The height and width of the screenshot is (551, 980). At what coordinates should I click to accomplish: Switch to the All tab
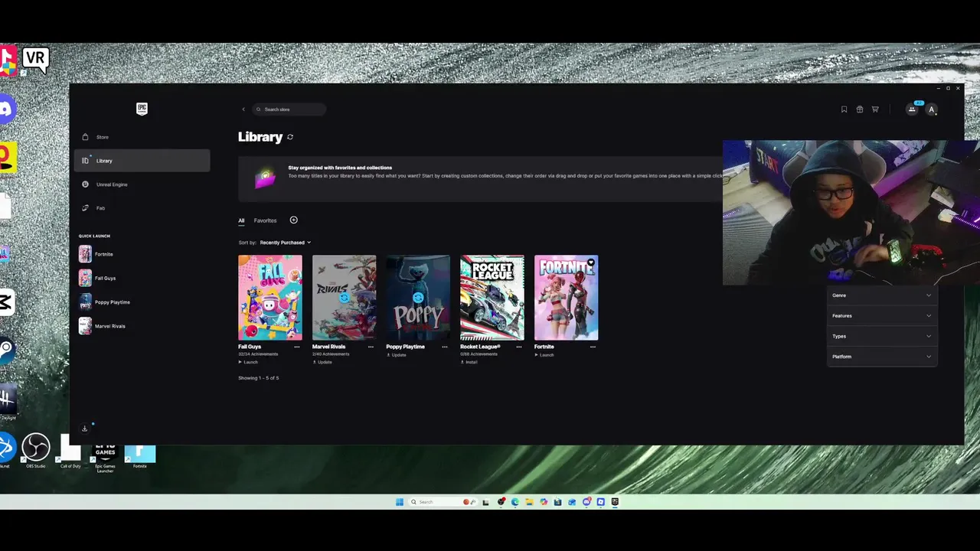click(x=241, y=220)
